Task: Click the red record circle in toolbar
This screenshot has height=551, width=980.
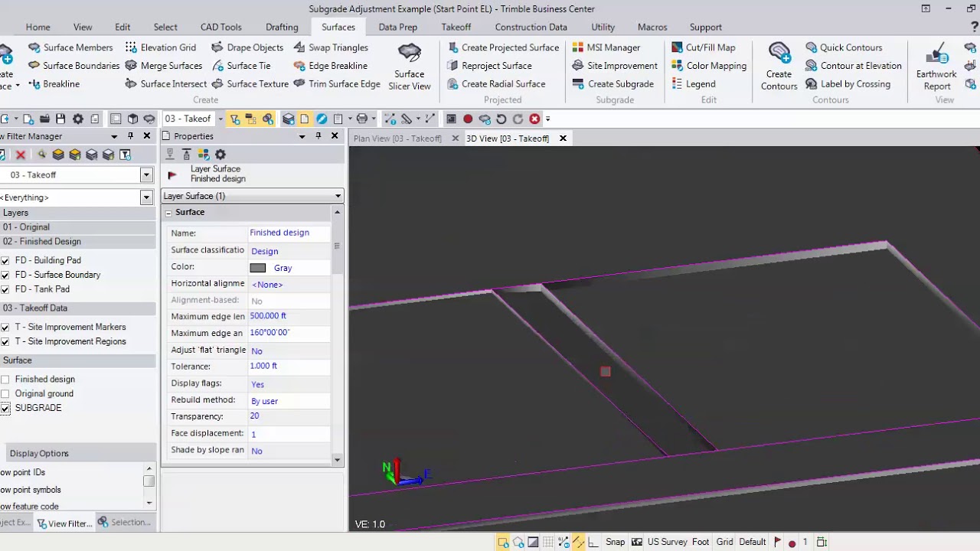Action: tap(468, 119)
